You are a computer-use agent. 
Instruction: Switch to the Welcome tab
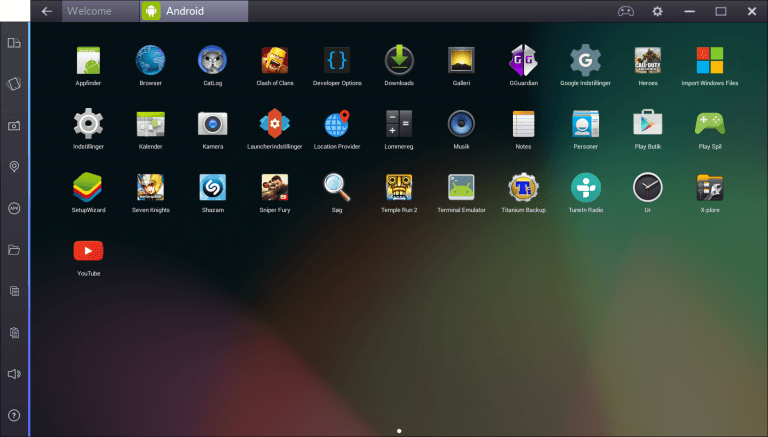100,11
